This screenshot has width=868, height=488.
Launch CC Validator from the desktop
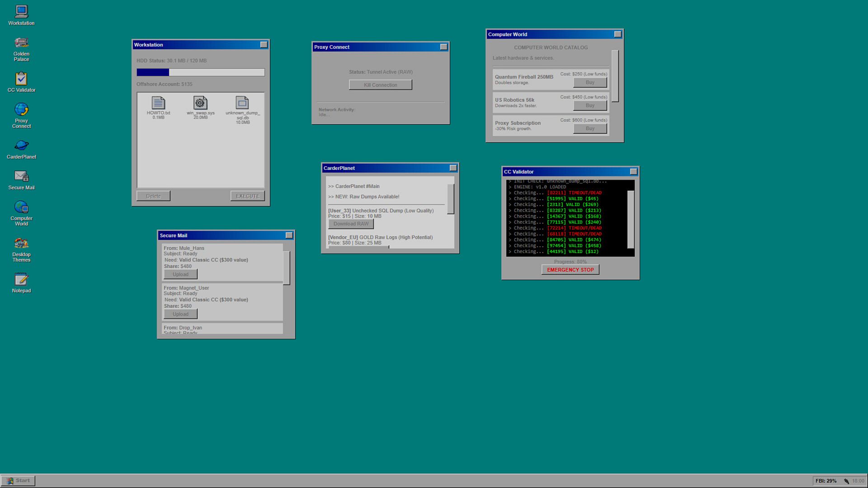point(21,80)
